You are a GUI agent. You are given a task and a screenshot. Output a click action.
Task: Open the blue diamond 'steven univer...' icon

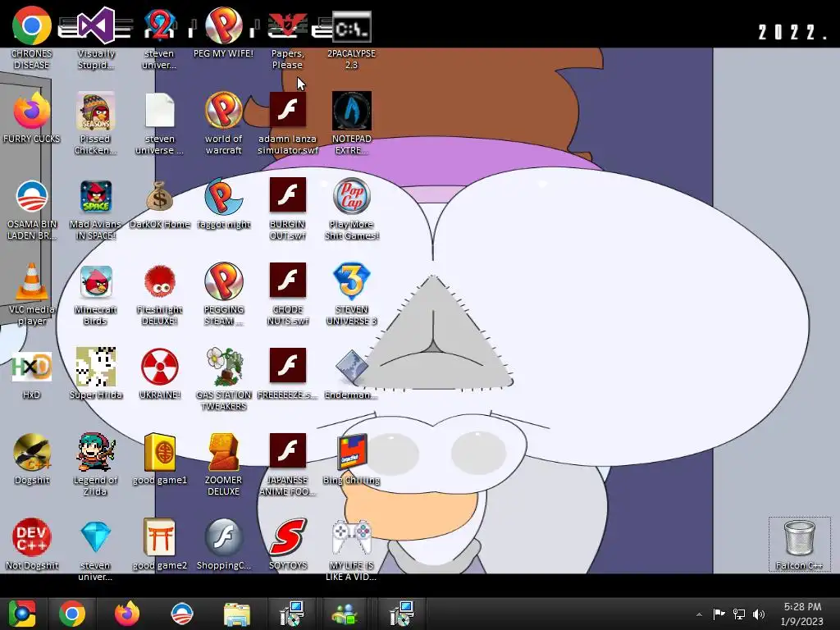[x=96, y=537]
